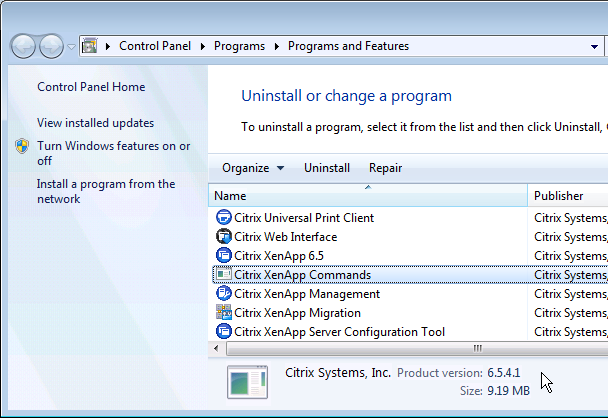
Task: Click the horizontal scrollbar left arrow
Action: [216, 348]
